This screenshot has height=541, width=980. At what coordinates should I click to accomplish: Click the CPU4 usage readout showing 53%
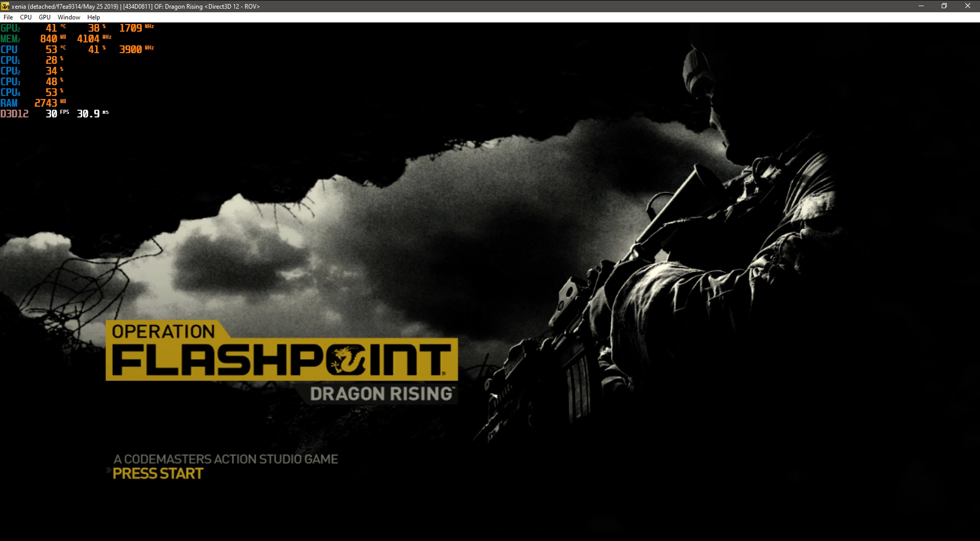pos(51,92)
